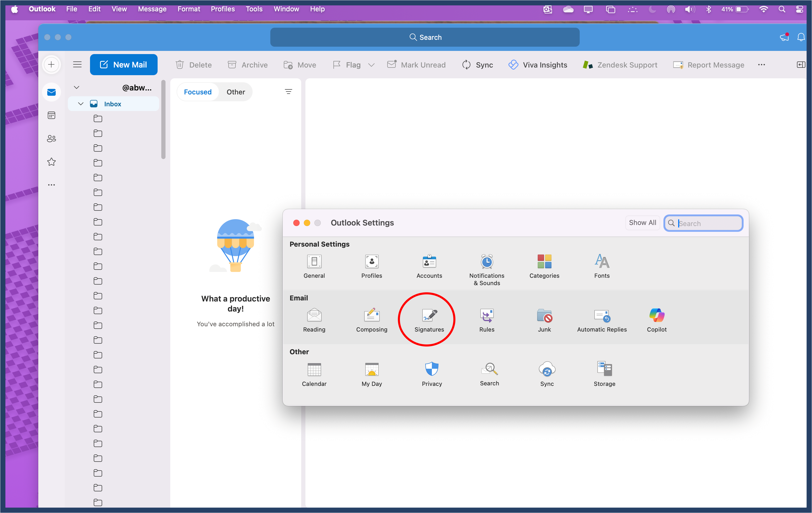Open the File menu

click(x=72, y=9)
